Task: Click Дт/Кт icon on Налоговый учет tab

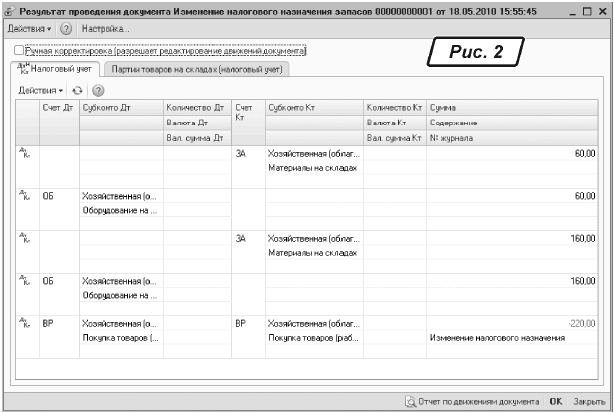Action: 23,69
